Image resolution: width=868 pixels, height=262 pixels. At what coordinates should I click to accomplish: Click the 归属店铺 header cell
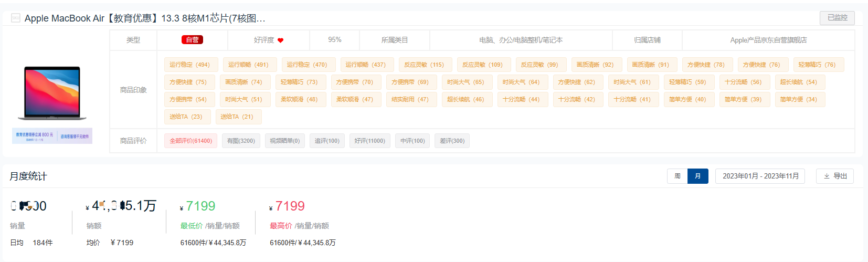tap(647, 40)
